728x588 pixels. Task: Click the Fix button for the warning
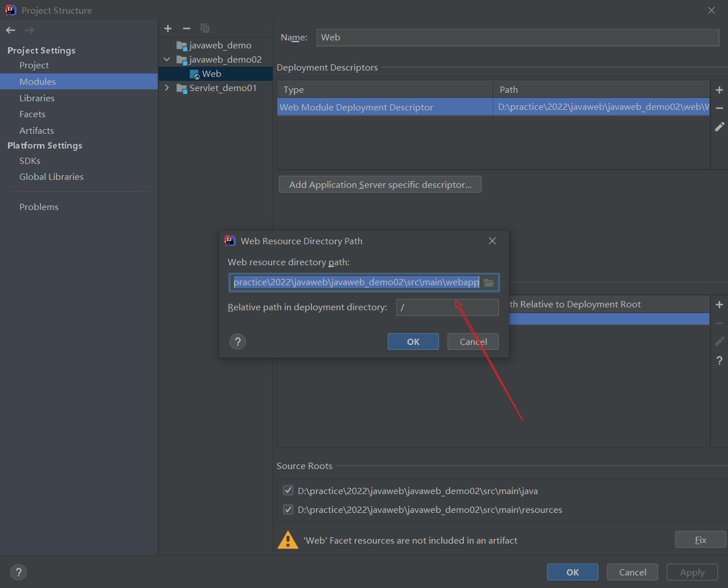(700, 540)
